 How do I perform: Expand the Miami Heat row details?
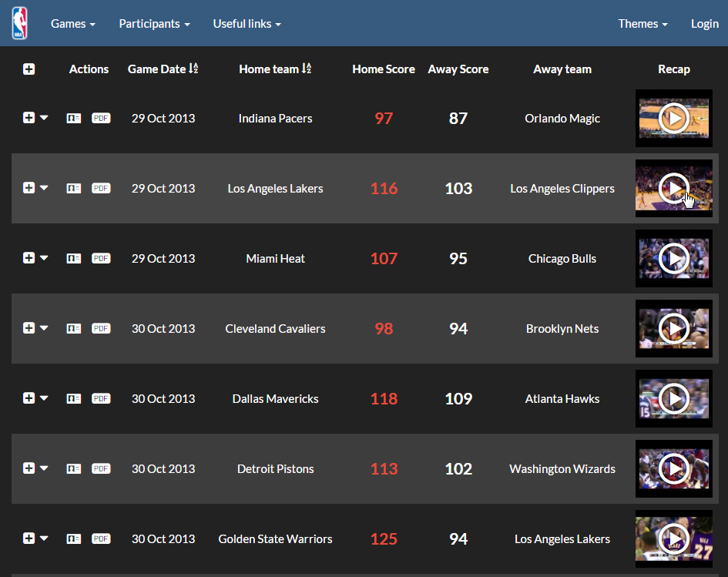click(x=29, y=259)
